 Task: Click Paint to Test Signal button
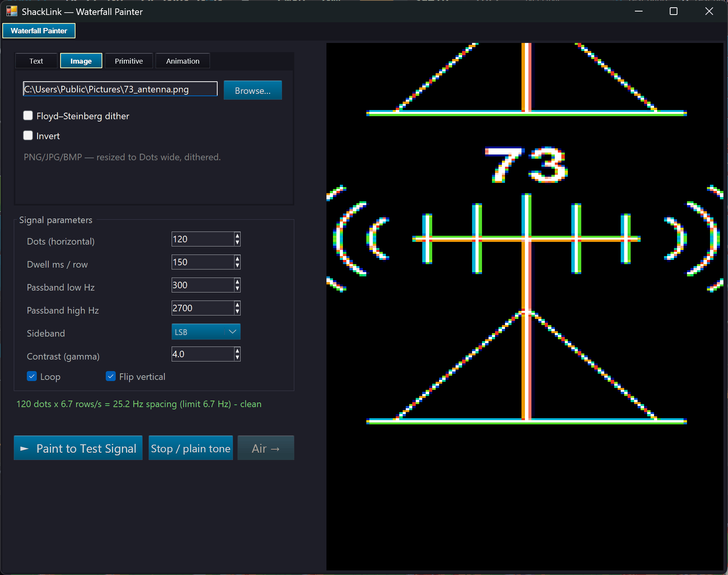click(x=78, y=448)
